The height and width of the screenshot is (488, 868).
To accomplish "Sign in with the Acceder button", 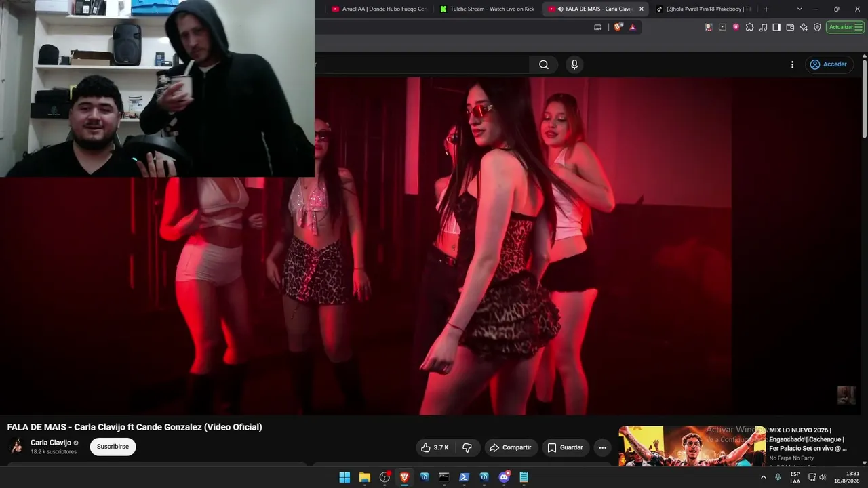I will pyautogui.click(x=828, y=64).
